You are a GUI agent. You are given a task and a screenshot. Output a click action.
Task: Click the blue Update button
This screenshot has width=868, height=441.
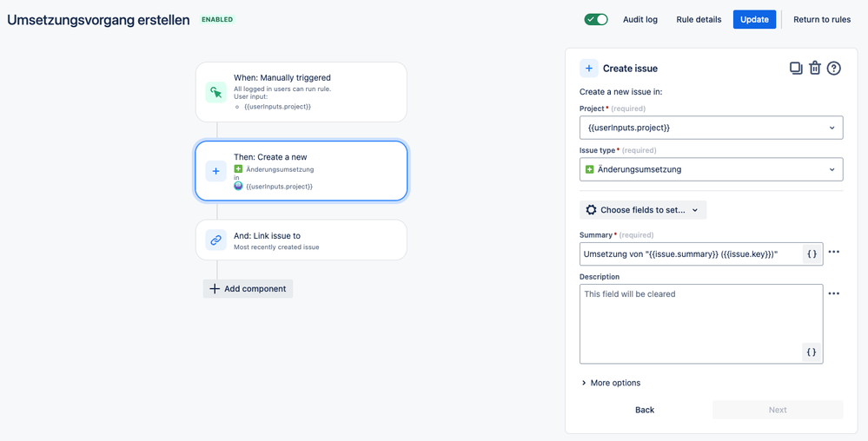754,19
